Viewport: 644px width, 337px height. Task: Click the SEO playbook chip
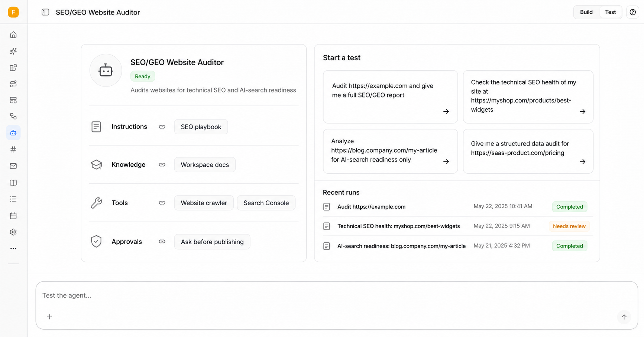click(x=201, y=127)
